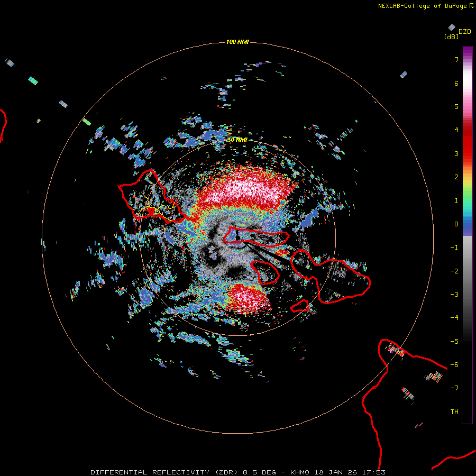Click the positive 6 dB scale label

(x=456, y=83)
